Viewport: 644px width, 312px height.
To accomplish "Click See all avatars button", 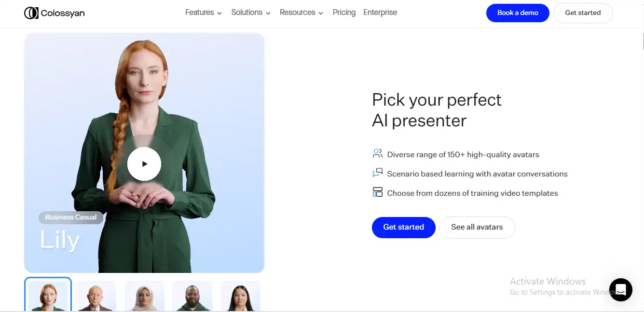I will tap(477, 227).
